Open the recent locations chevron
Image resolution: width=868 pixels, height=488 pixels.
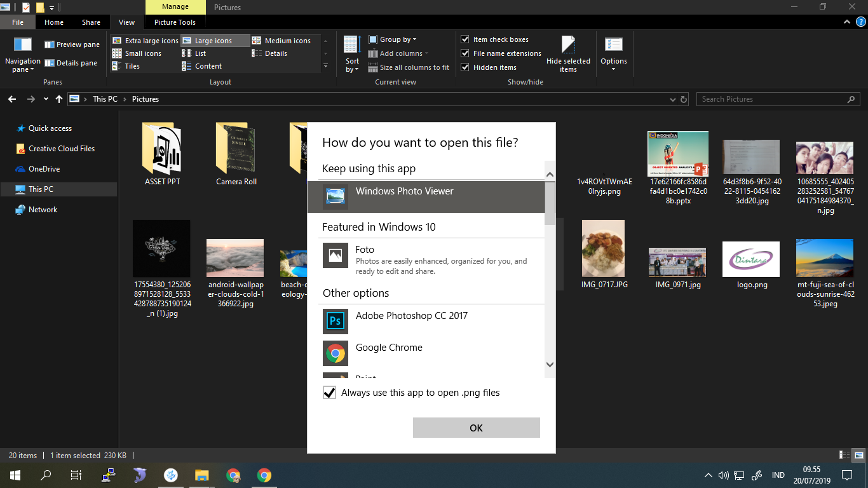pyautogui.click(x=46, y=99)
